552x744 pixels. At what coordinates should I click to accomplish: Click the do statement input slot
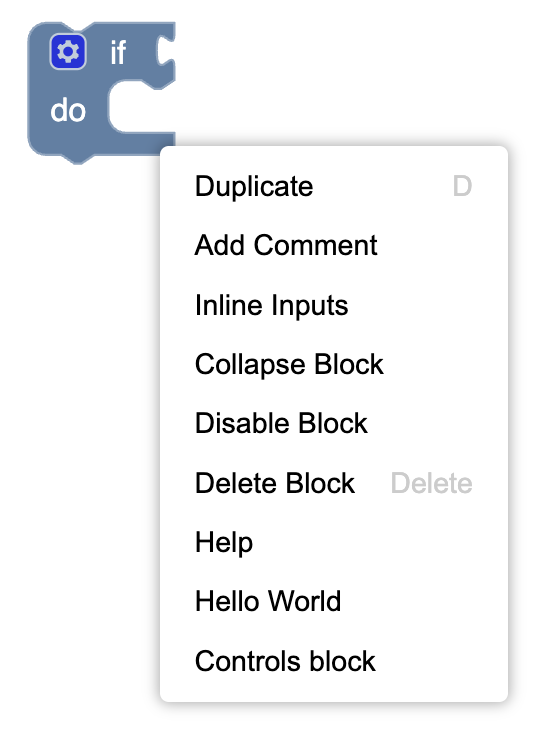[141, 108]
